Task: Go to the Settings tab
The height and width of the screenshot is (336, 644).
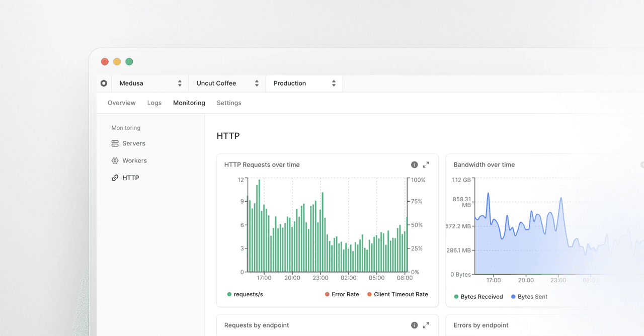Action: (x=229, y=103)
